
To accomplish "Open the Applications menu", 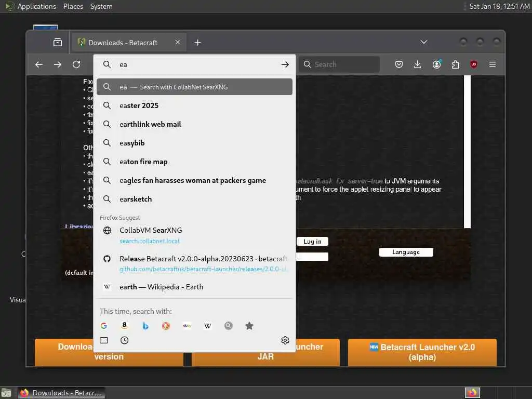I will point(37,6).
